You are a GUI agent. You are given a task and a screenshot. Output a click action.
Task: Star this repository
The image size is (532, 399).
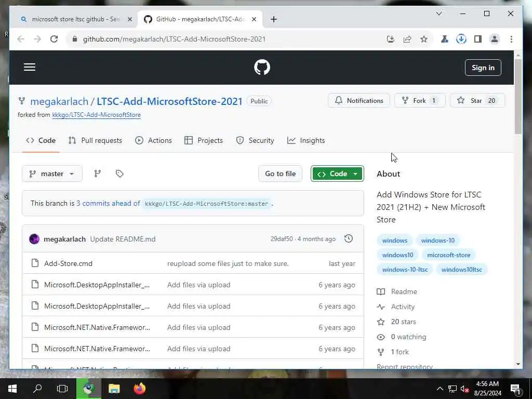coord(477,100)
